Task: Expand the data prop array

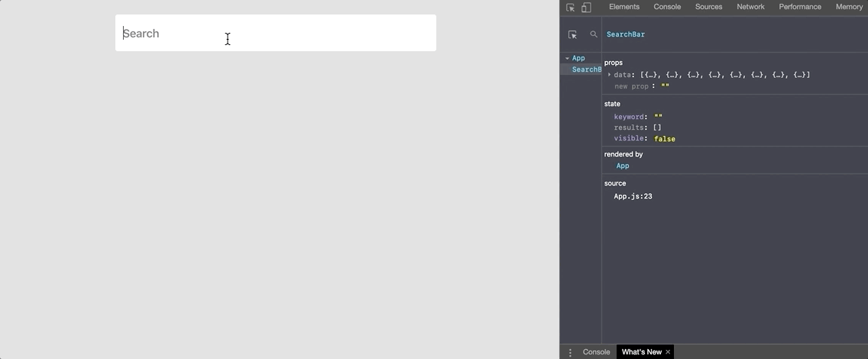Action: (609, 75)
